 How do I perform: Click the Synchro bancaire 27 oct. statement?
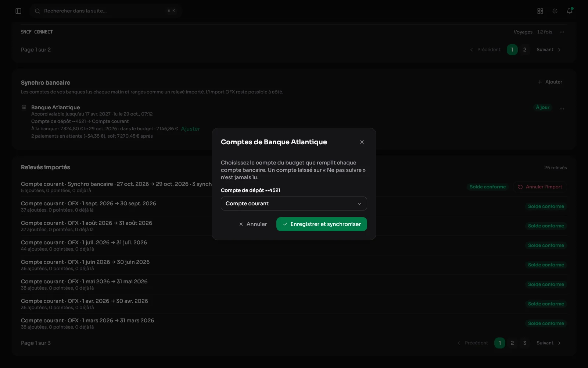(294, 187)
